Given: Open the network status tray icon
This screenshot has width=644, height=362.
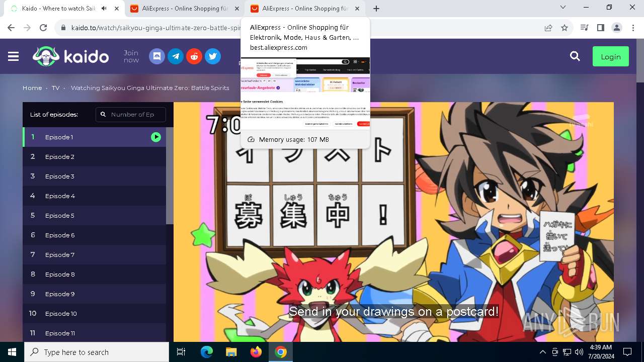Looking at the screenshot, I should 567,352.
